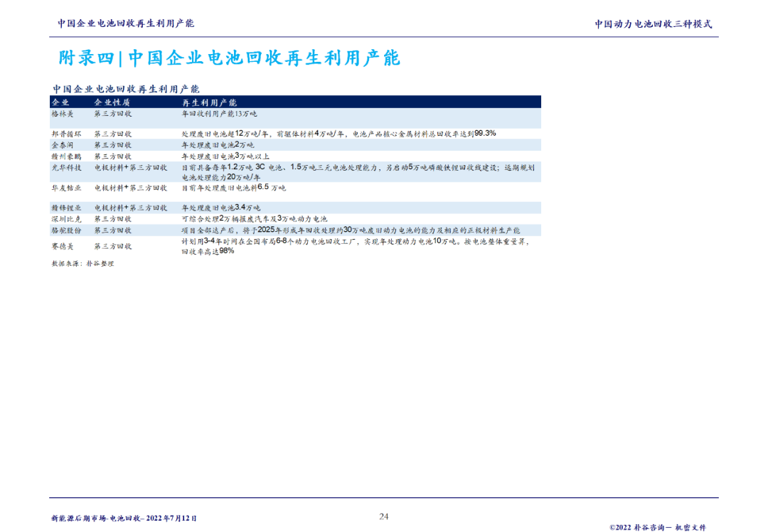
Task: Select the company name '邦普循环'
Action: pyautogui.click(x=67, y=134)
